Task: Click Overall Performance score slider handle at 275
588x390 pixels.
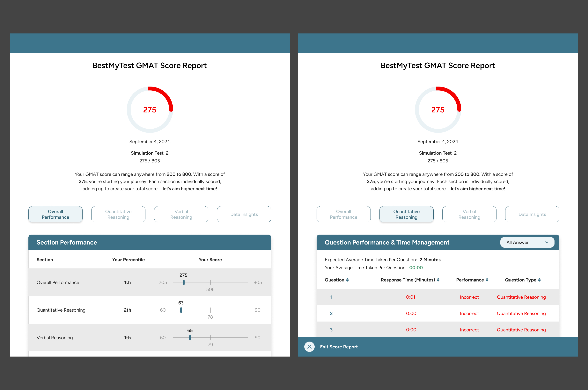Action: click(183, 283)
